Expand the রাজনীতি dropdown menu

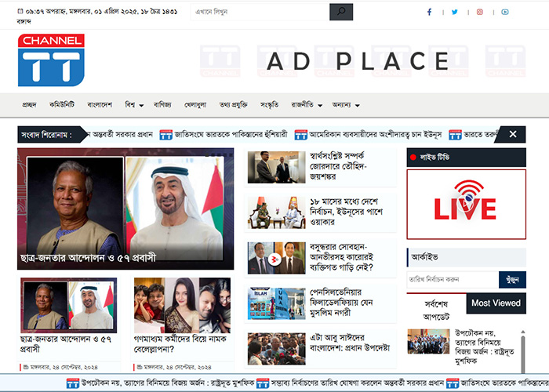tap(307, 104)
